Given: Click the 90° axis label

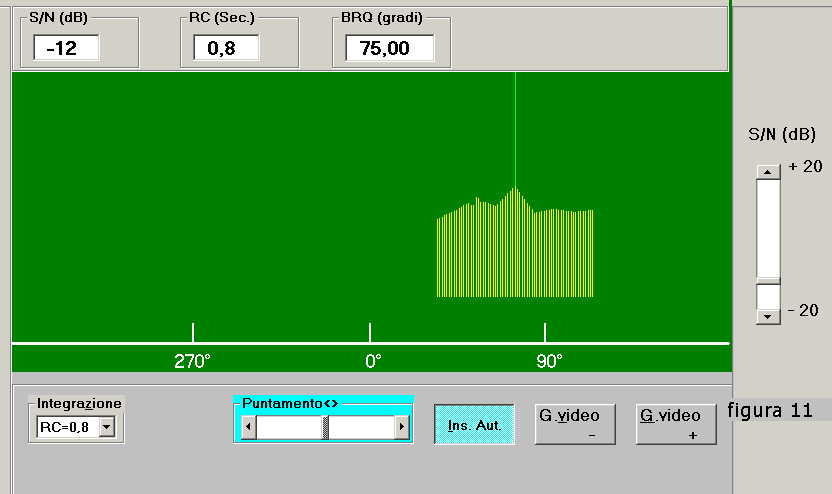Looking at the screenshot, I should 549,361.
